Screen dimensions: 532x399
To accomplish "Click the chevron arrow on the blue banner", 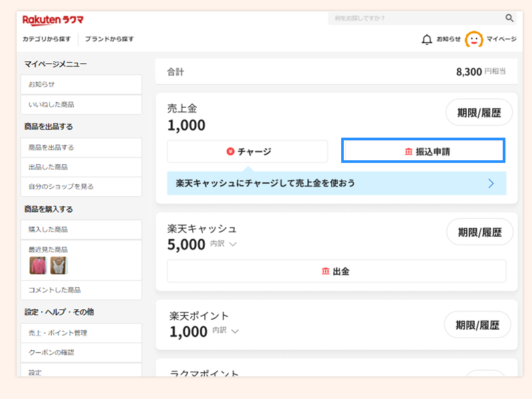I will (x=491, y=184).
